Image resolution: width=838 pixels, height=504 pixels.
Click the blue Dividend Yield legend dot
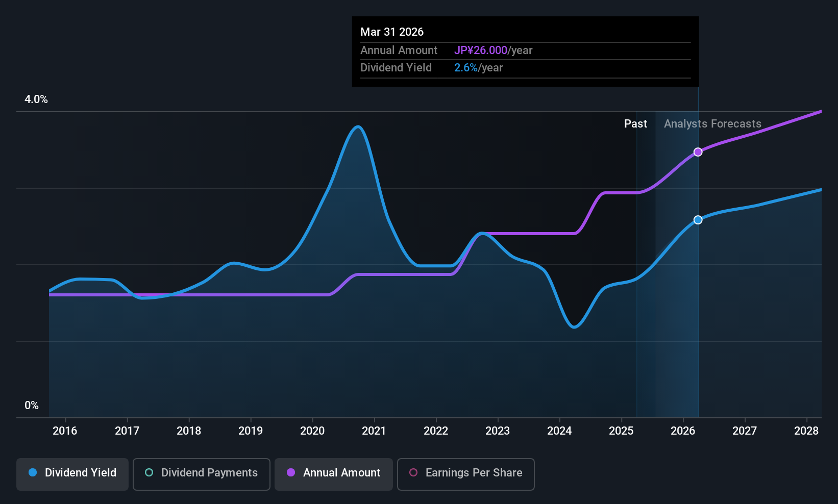pyautogui.click(x=33, y=472)
